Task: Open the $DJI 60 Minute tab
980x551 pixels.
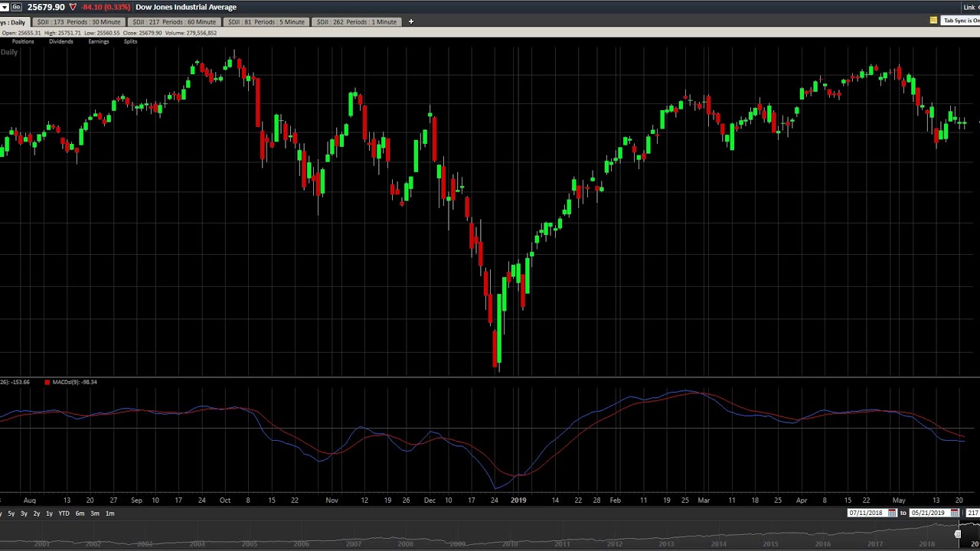Action: coord(174,22)
